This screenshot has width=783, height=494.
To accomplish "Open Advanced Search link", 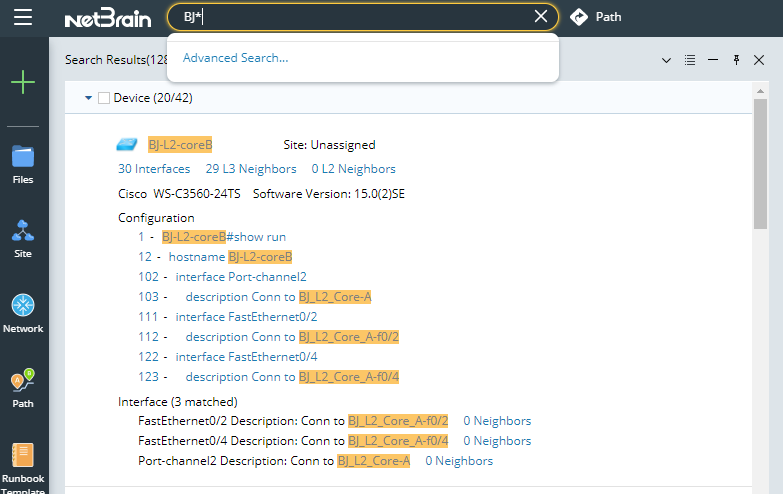I will [x=235, y=58].
